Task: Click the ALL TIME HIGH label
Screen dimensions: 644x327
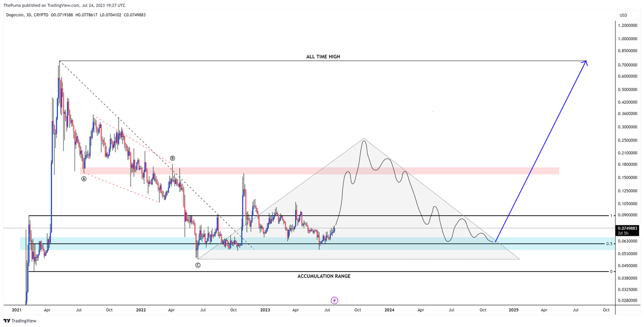Action: (x=324, y=56)
